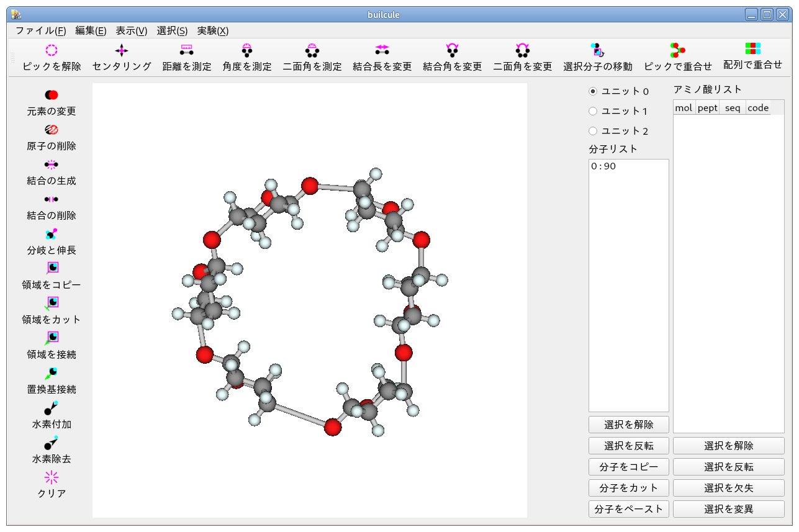Open the 表示(V) view menu
This screenshot has height=532, width=799.
tap(132, 30)
